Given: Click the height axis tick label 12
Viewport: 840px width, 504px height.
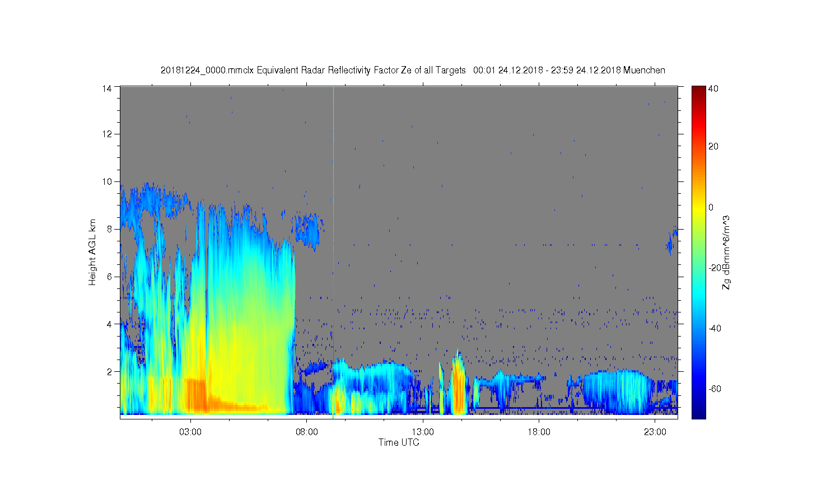Looking at the screenshot, I should coord(107,134).
